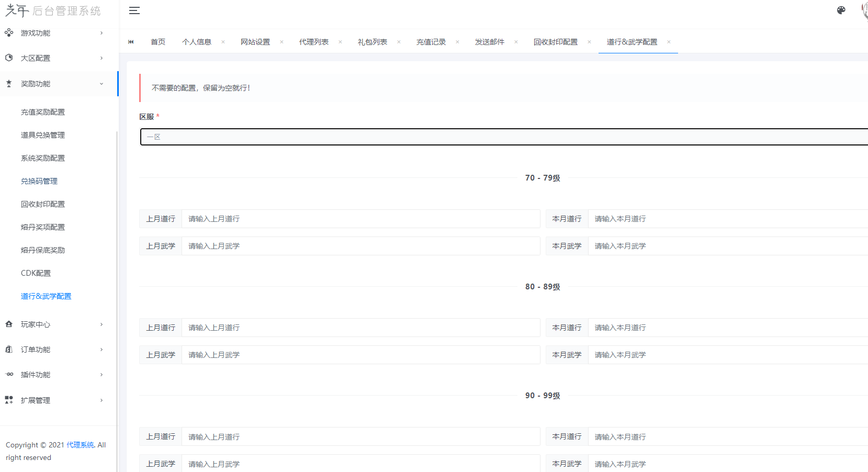Close the 个人信息 tab
Screen dimensions: 868x472
[x=223, y=42]
